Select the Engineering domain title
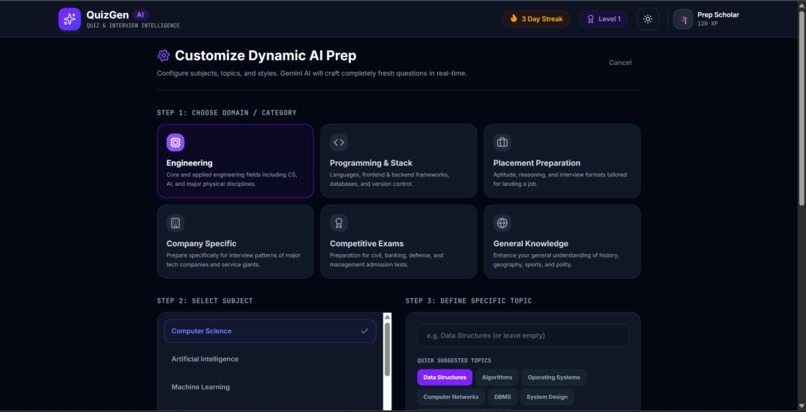Screen dimensions: 806x412 189,163
